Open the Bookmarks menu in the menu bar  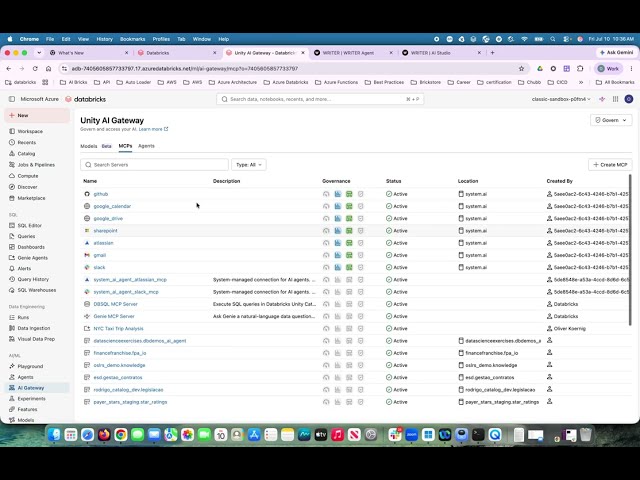point(132,39)
